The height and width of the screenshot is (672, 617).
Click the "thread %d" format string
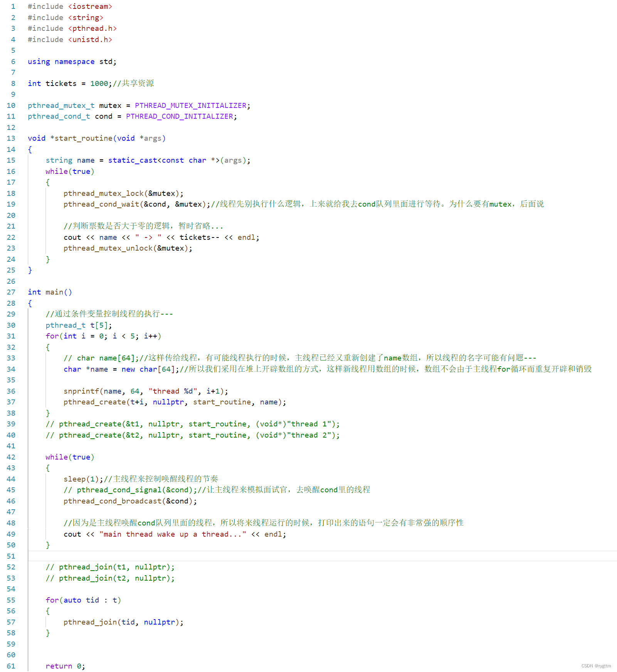(x=173, y=391)
